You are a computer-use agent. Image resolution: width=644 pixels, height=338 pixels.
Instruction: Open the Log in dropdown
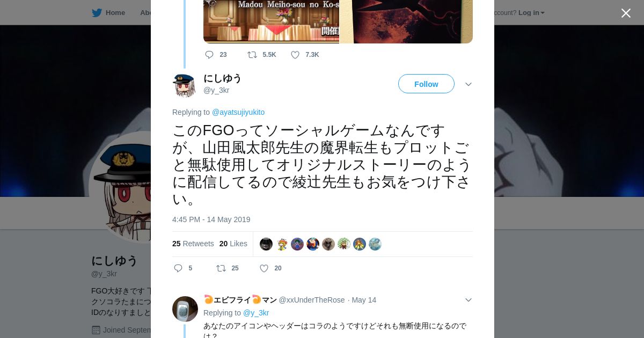531,12
